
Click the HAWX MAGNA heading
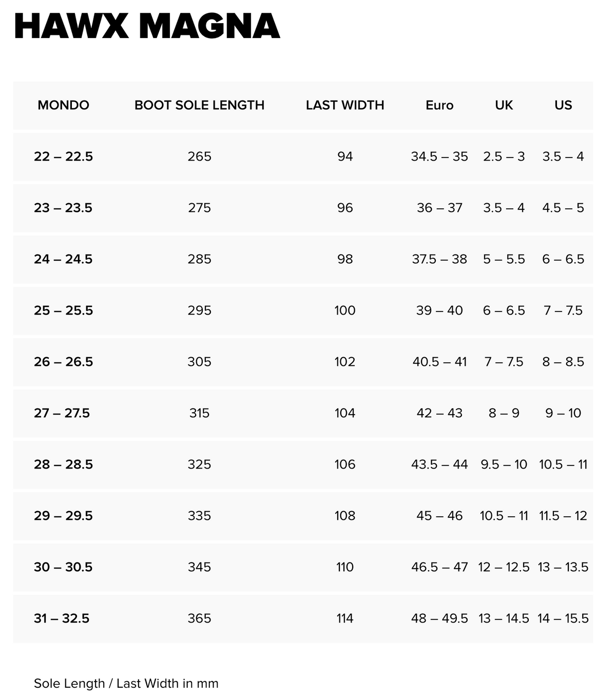pos(147,26)
